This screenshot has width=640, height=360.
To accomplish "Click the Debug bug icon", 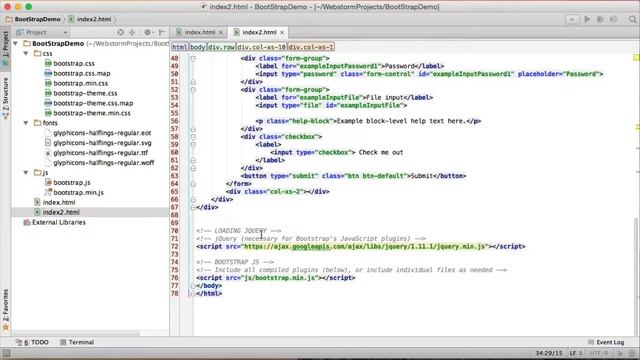I will (600, 19).
